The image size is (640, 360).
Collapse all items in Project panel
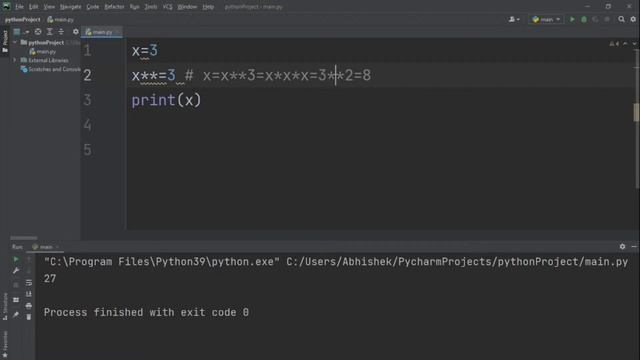point(61,31)
